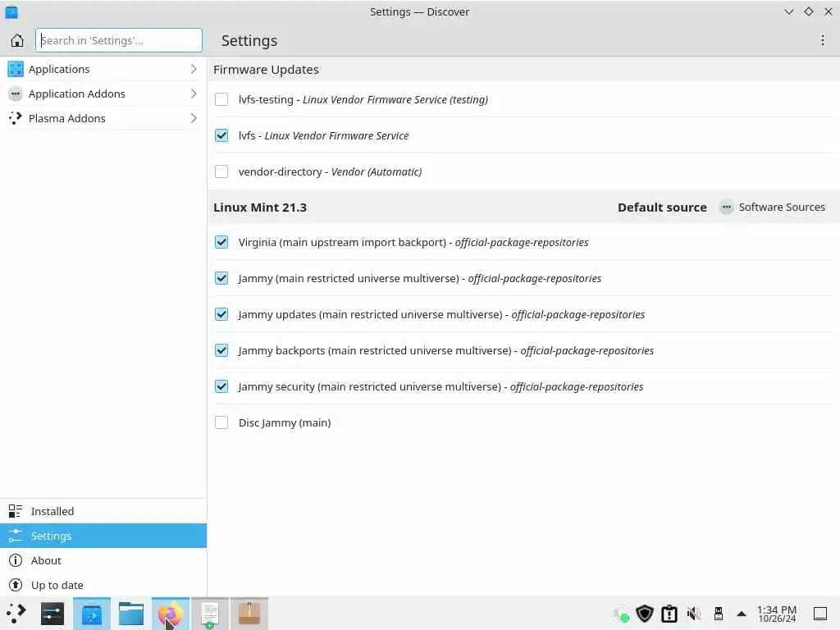Click the lvfs-testing source name text

tap(266, 99)
